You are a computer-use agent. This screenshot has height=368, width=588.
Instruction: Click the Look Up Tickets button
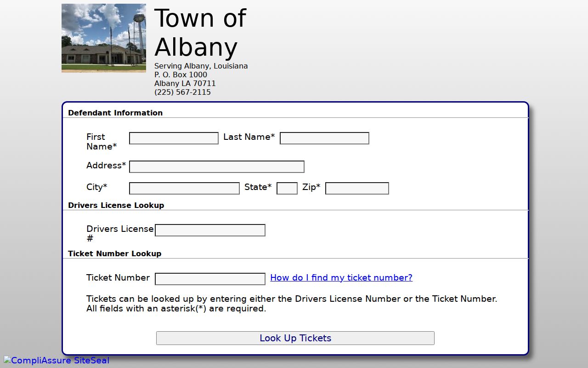tap(295, 338)
